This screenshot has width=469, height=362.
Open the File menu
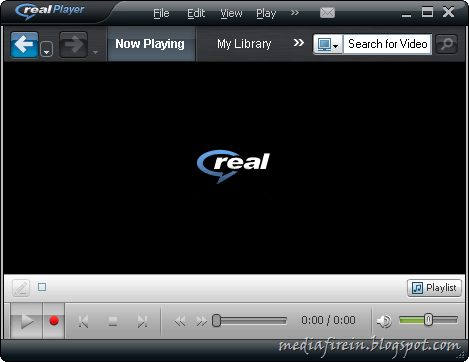(x=161, y=13)
